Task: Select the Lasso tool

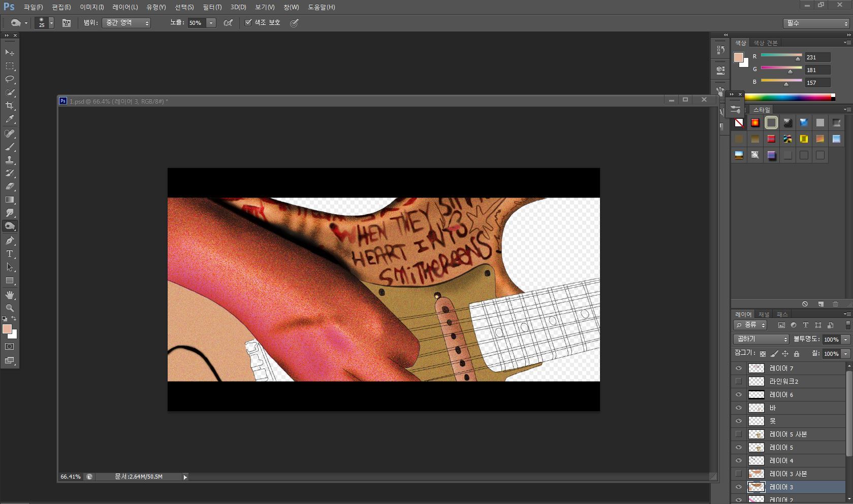Action: tap(10, 79)
